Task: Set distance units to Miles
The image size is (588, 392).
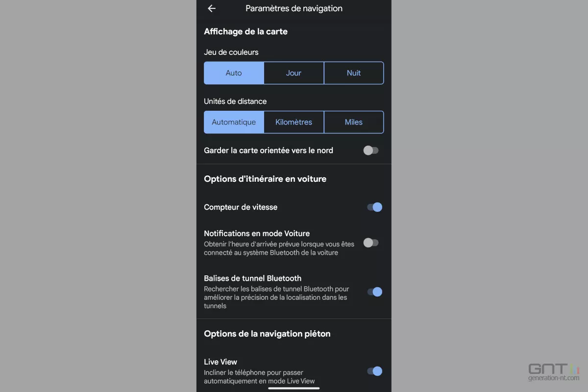Action: [x=353, y=122]
